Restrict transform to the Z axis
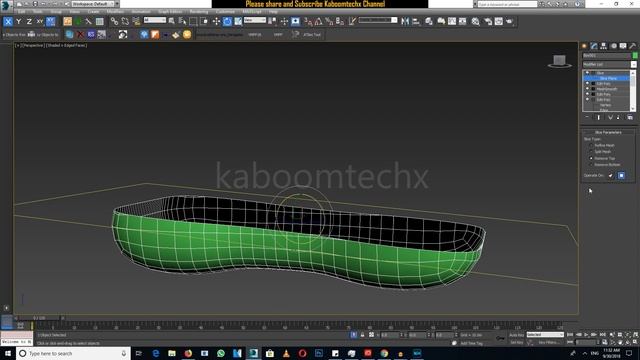The height and width of the screenshot is (360, 640). click(29, 22)
